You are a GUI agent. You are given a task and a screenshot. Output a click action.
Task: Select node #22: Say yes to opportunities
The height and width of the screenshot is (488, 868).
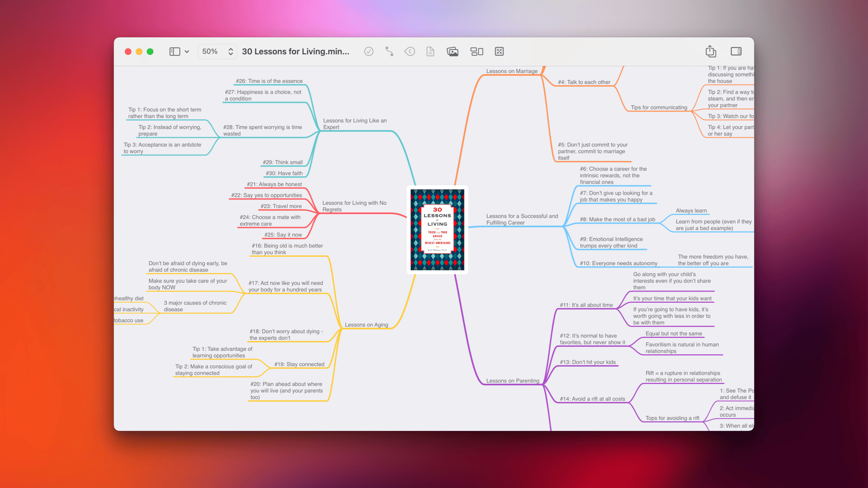tap(267, 195)
